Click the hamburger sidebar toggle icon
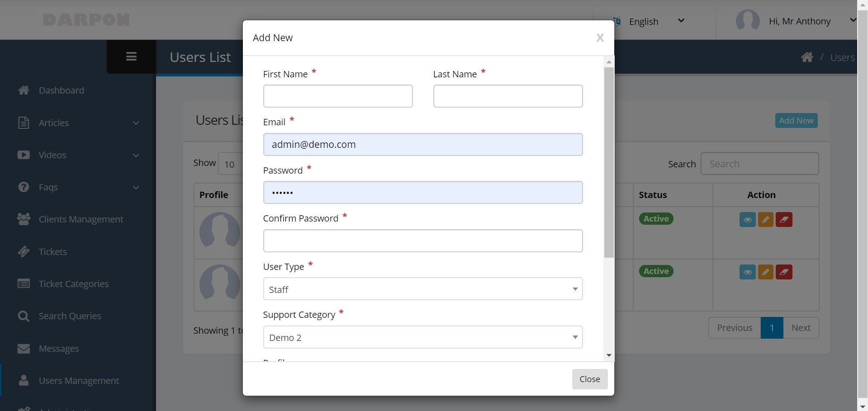The height and width of the screenshot is (411, 868). pyautogui.click(x=131, y=57)
